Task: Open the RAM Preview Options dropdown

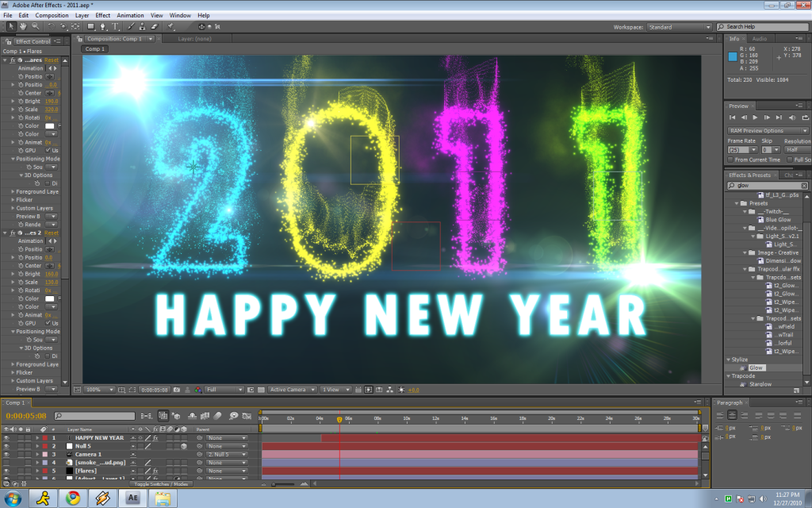Action: click(768, 130)
